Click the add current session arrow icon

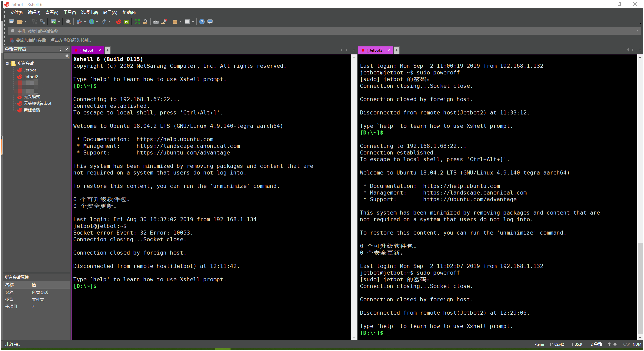pyautogui.click(x=12, y=40)
